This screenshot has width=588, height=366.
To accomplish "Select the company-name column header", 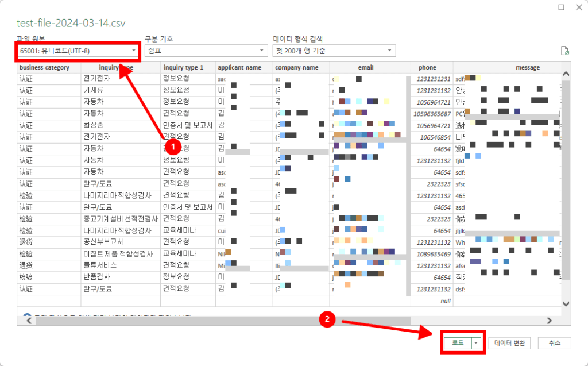I will coord(301,68).
